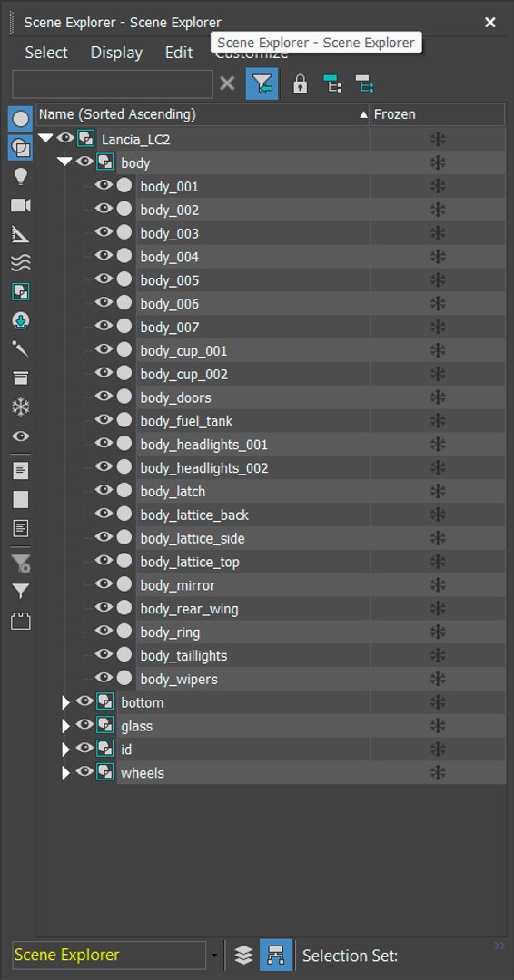This screenshot has height=980, width=514.
Task: Click Display All list icon in sidebar
Action: [x=20, y=471]
